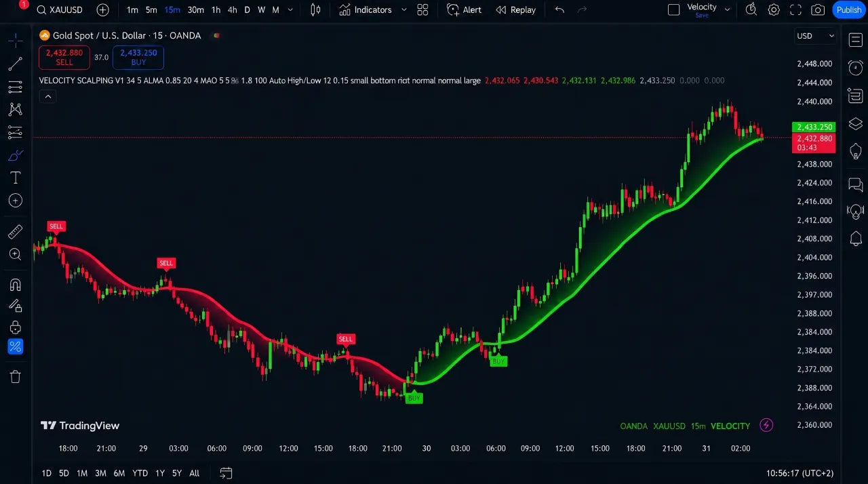The width and height of the screenshot is (868, 484).
Task: Expand the layout management dropdown arrow
Action: click(x=728, y=10)
